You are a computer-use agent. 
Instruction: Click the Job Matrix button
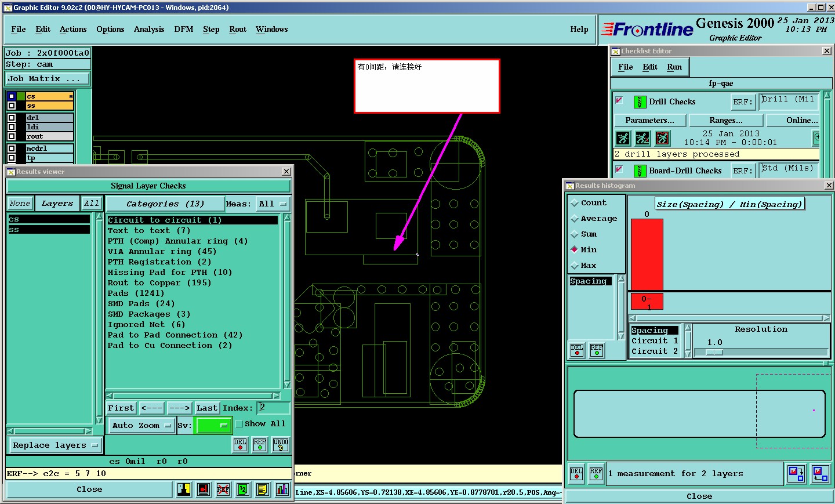[48, 78]
